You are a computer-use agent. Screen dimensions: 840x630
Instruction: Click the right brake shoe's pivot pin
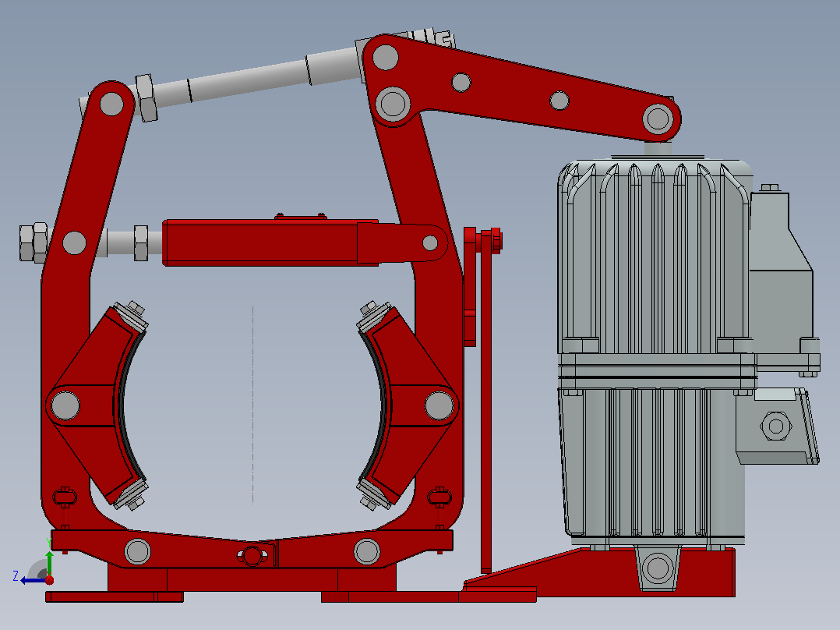pyautogui.click(x=439, y=405)
